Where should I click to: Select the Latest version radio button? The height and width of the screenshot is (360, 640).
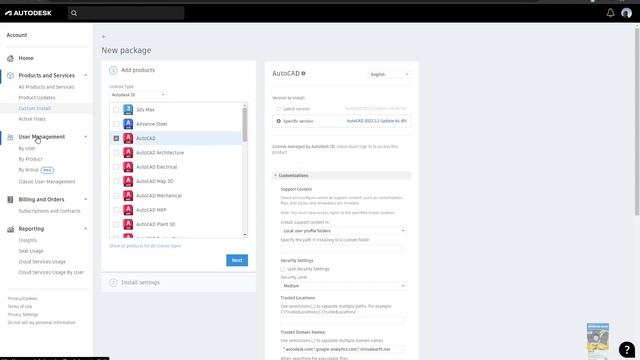tap(278, 109)
